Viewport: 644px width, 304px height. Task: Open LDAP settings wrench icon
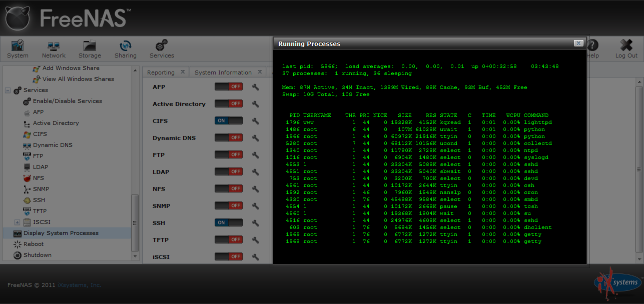pyautogui.click(x=255, y=172)
